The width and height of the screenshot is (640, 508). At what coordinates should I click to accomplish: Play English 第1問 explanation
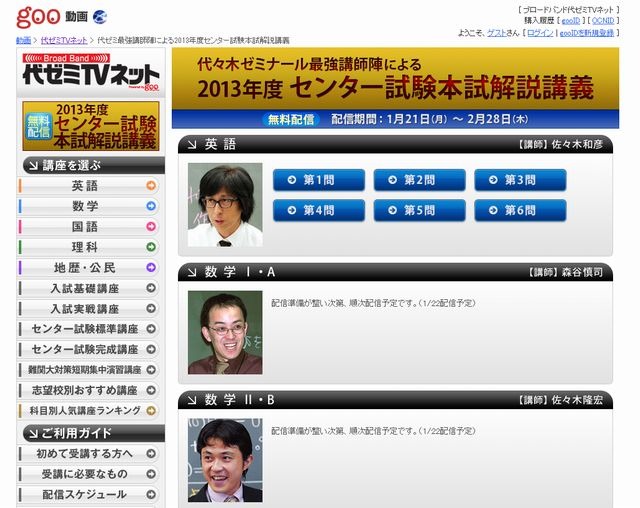[319, 180]
